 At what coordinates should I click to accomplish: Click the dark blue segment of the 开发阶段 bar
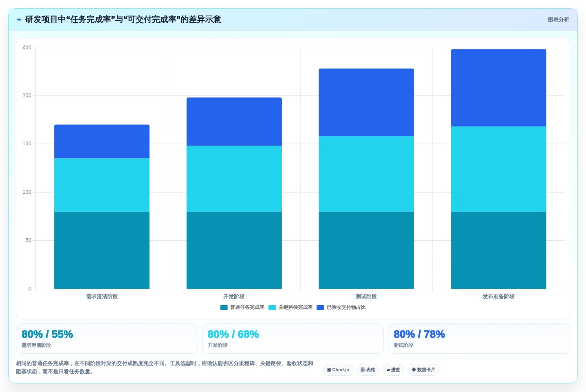(234, 122)
